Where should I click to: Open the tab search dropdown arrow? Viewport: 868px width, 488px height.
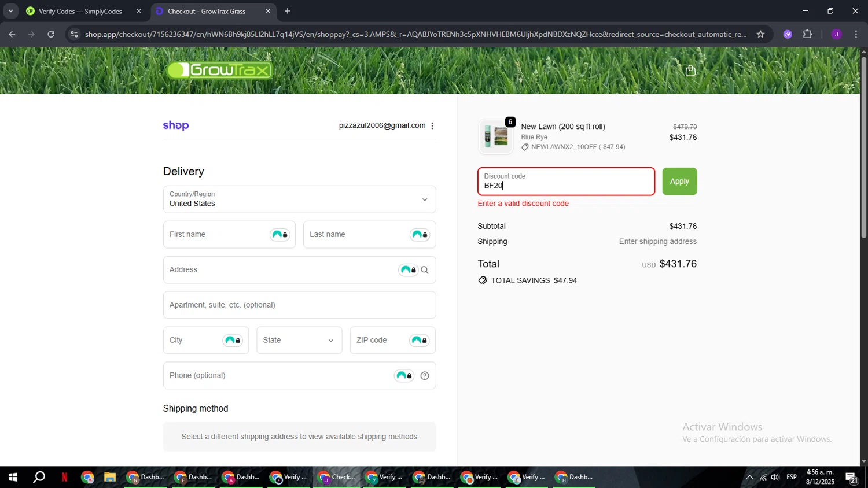[x=10, y=11]
